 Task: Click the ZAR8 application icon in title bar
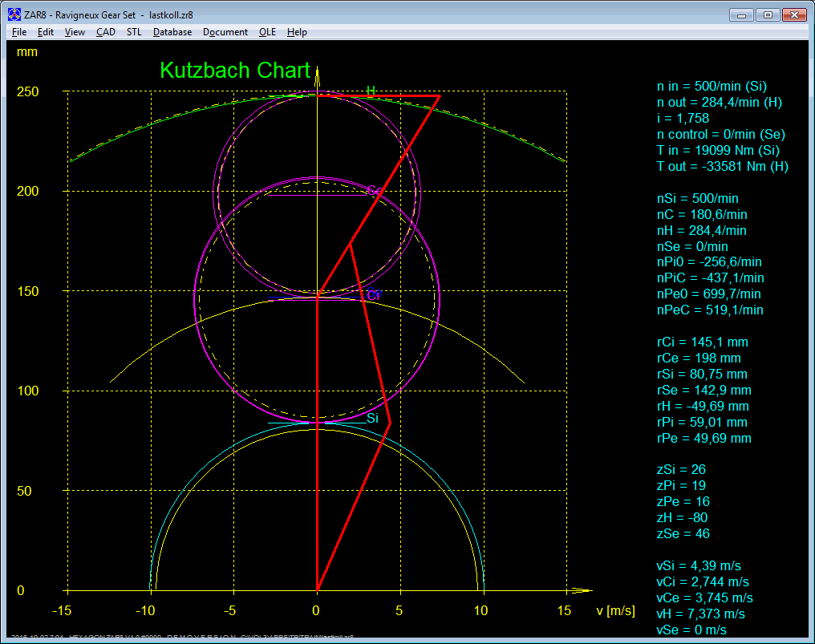14,14
